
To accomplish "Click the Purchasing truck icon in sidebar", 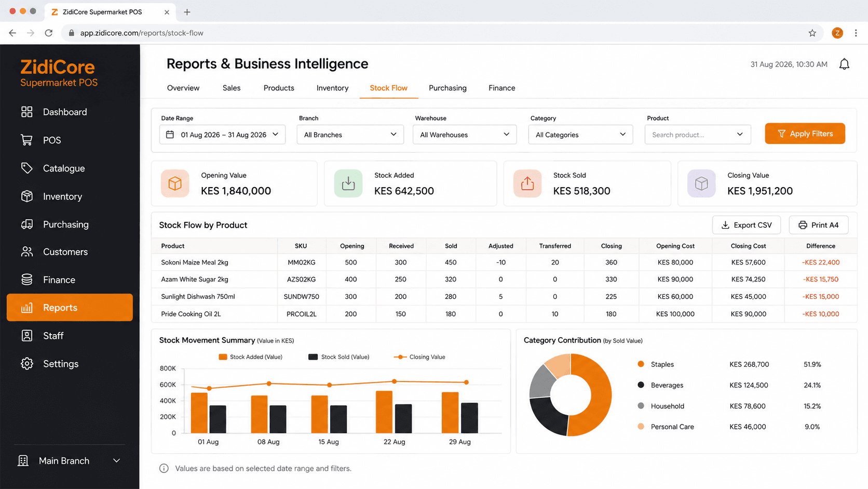I will point(27,224).
